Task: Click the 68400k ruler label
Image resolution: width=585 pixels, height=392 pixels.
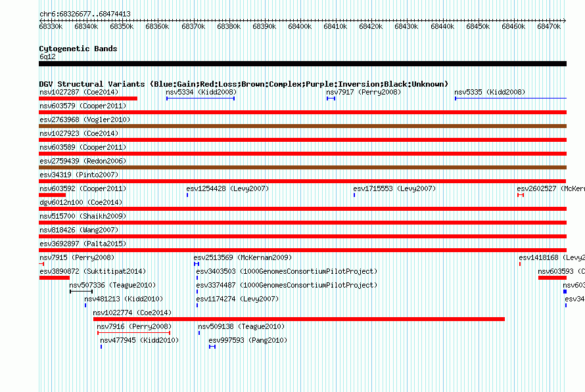Action: 300,26
